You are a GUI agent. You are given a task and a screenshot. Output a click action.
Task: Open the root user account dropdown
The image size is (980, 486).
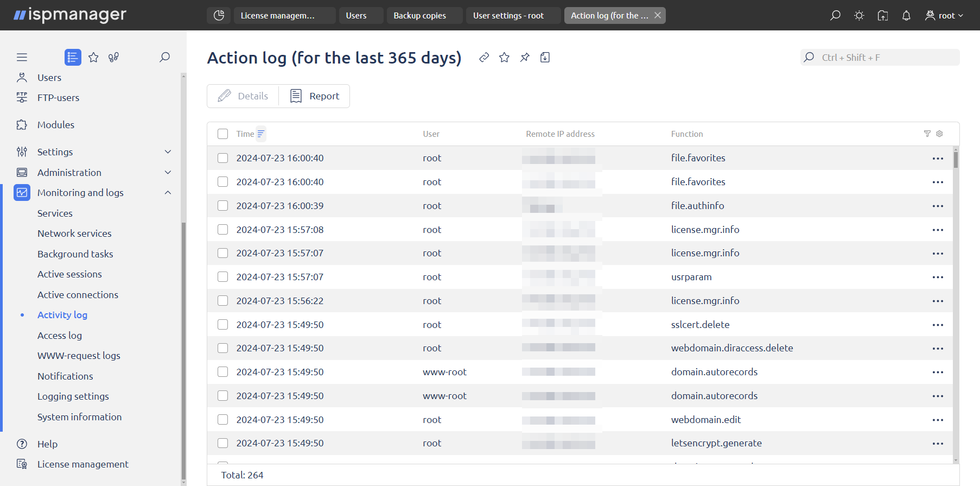945,16
